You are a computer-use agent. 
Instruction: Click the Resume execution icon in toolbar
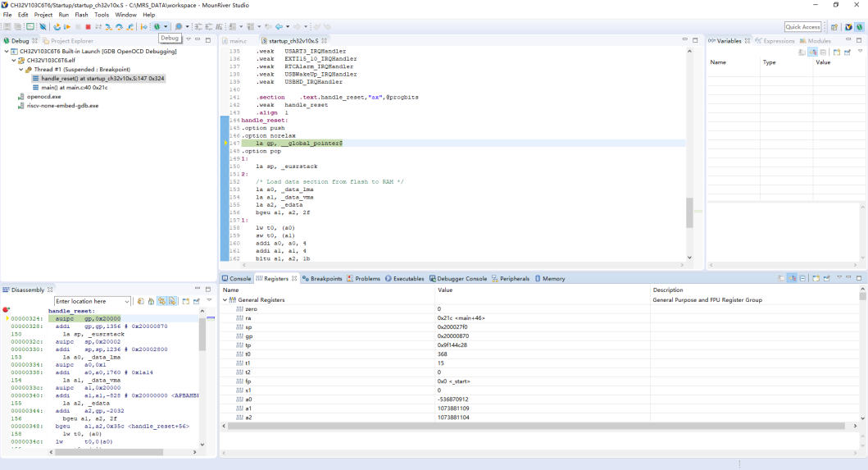coord(67,27)
